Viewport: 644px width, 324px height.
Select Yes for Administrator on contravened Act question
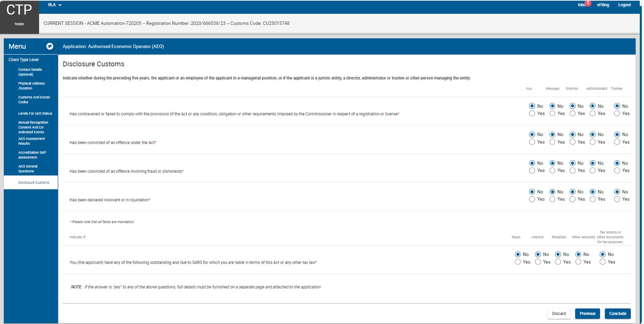pos(592,114)
